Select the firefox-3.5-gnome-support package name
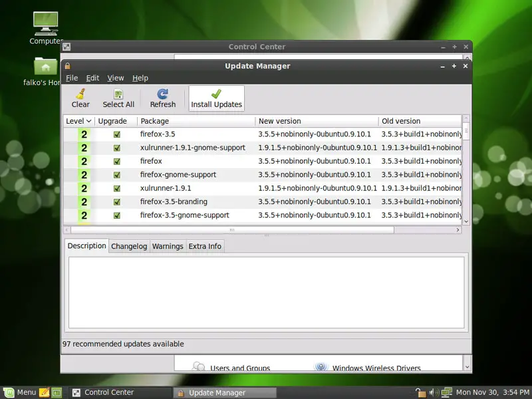Viewport: 532px width, 399px height. (185, 215)
